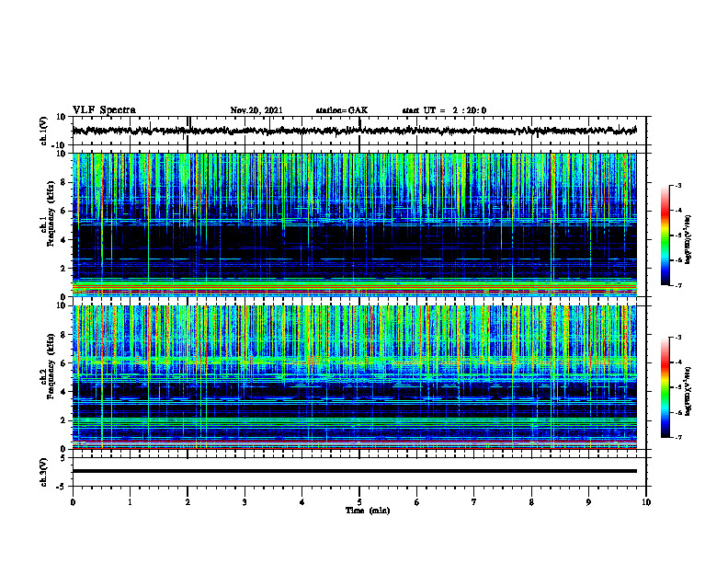Select the date text "Nov.20, 2021"

coord(256,110)
